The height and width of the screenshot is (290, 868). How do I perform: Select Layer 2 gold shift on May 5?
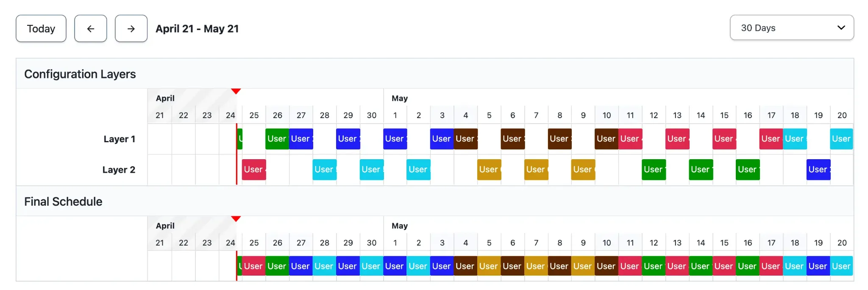click(x=489, y=170)
